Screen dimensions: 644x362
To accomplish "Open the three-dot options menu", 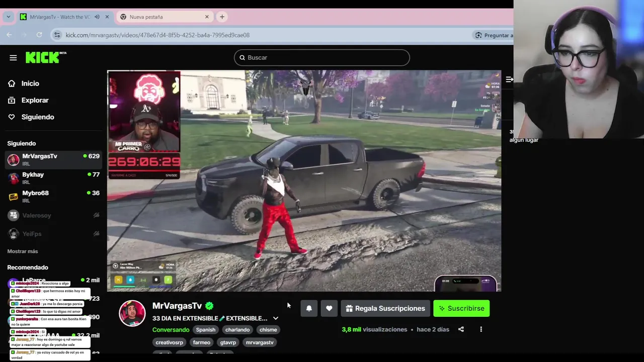I will [481, 329].
